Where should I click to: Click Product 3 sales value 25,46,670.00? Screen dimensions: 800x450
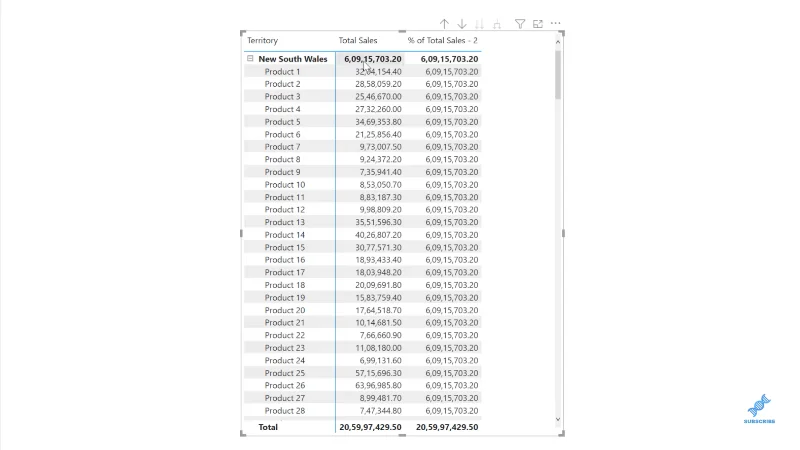pos(378,96)
